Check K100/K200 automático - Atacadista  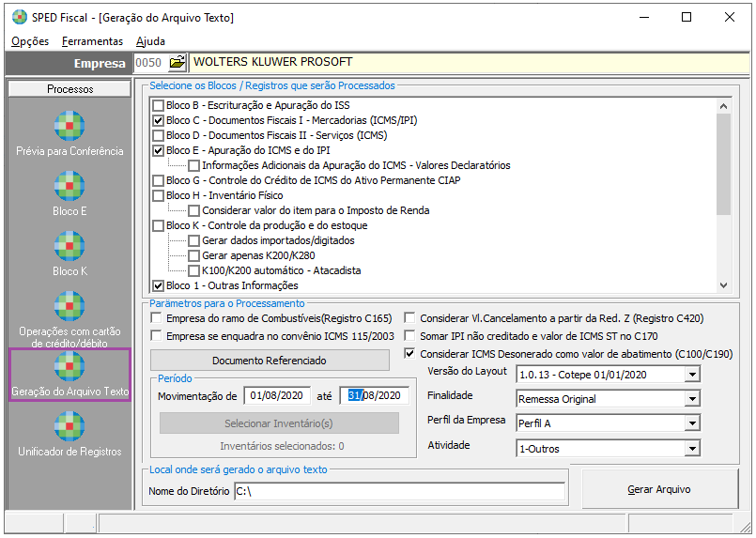click(193, 270)
